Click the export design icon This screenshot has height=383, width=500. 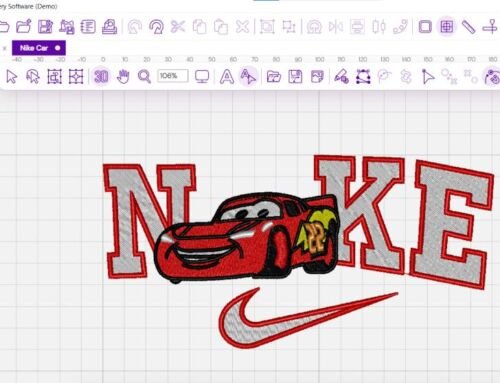[66, 27]
